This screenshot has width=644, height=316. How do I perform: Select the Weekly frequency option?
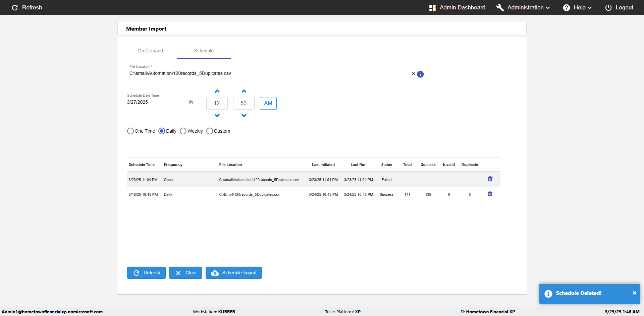click(x=183, y=131)
